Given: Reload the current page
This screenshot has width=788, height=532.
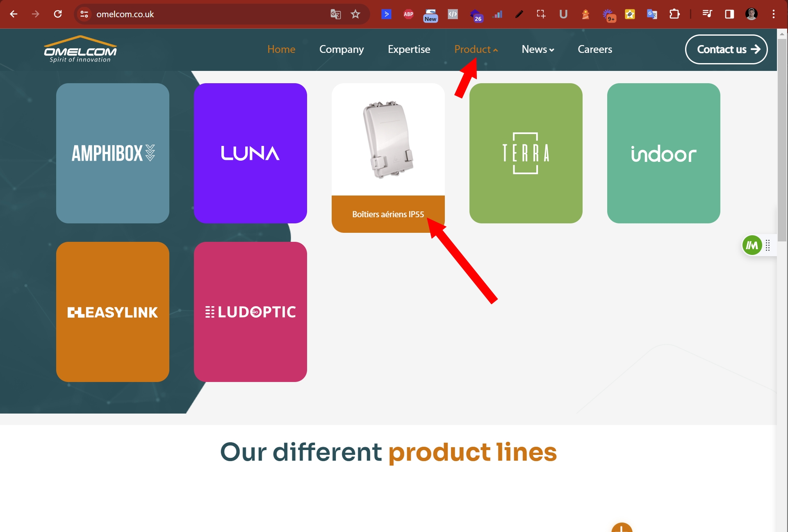Looking at the screenshot, I should click(x=58, y=14).
